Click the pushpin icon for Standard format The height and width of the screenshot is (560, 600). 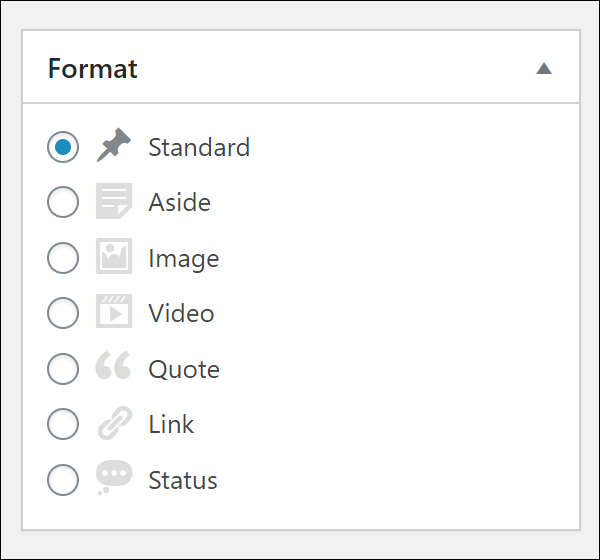tap(114, 145)
